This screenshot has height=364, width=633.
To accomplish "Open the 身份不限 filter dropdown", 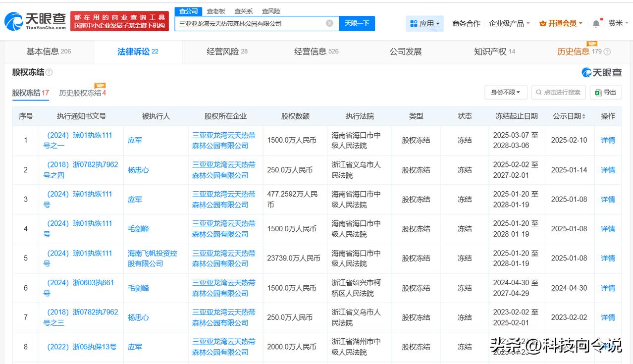I will coord(506,92).
